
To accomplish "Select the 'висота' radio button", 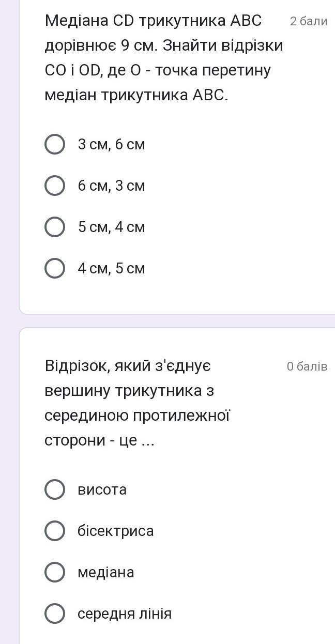I will 55,489.
